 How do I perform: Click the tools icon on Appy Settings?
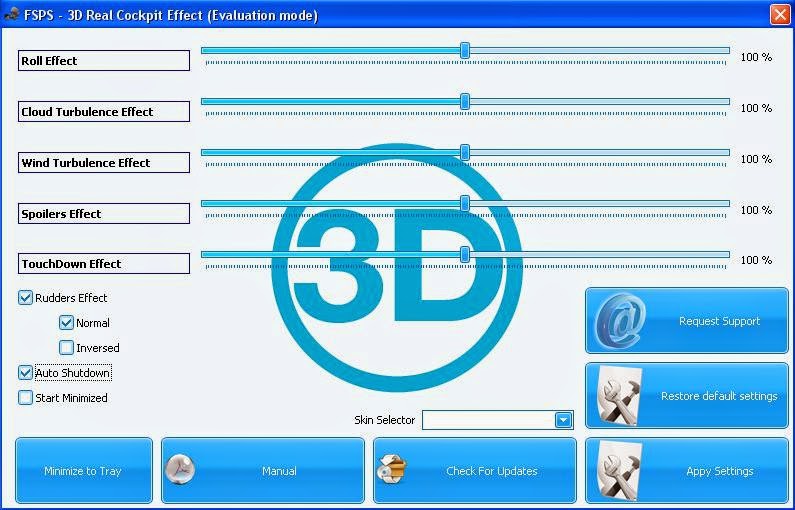(620, 471)
